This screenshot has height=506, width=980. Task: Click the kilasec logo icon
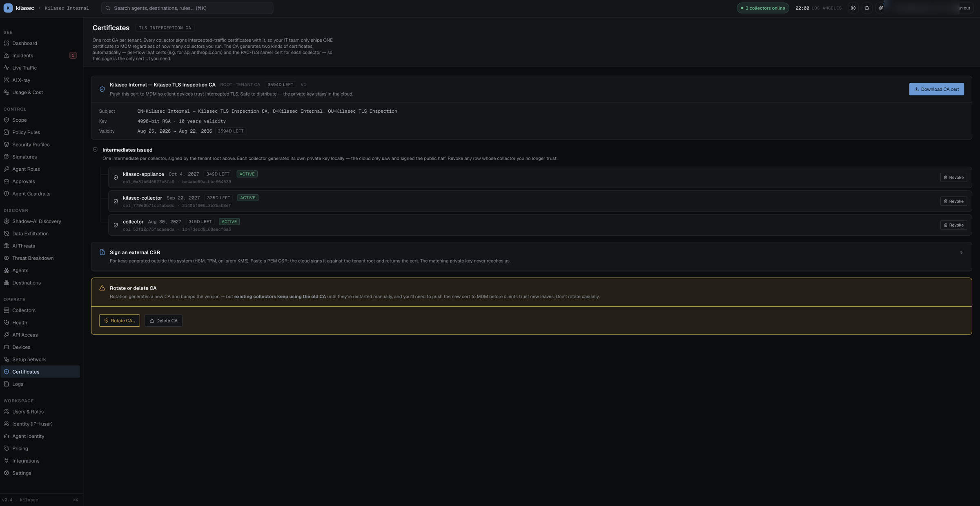click(8, 8)
